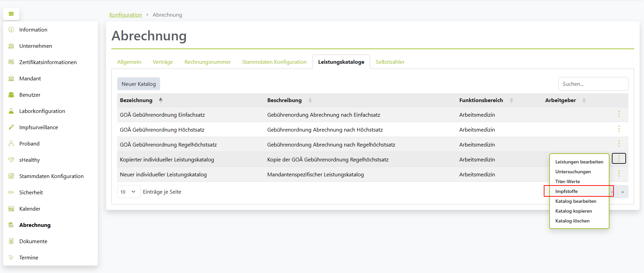Select the Laborkonfiguration flask icon
The height and width of the screenshot is (273, 644).
[x=11, y=111]
